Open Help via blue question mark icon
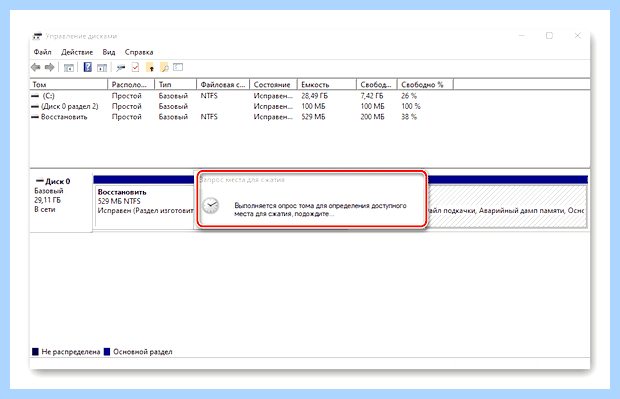This screenshot has height=399, width=620. coord(88,68)
